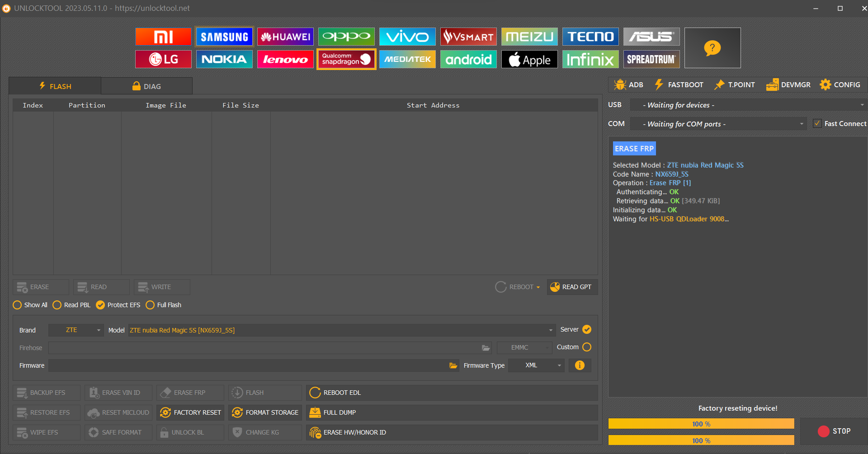
Task: Open the Android section logo
Action: (468, 59)
